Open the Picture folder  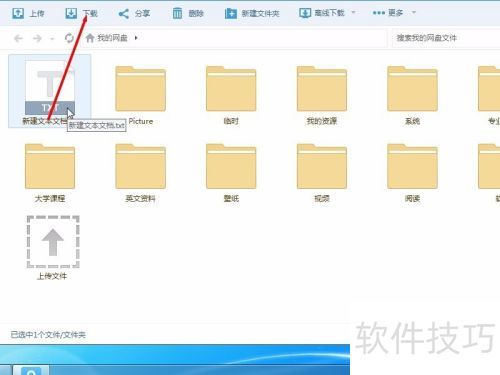pos(140,95)
